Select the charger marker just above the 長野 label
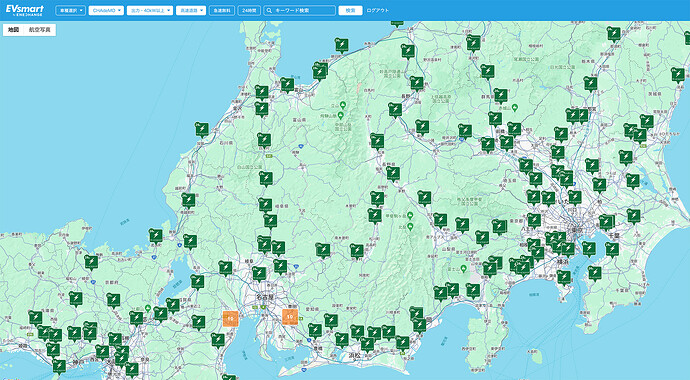The width and height of the screenshot is (690, 380). 417,83
